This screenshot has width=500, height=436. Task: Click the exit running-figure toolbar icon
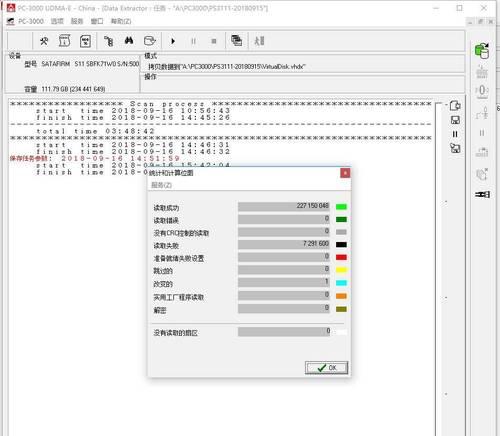click(x=259, y=41)
